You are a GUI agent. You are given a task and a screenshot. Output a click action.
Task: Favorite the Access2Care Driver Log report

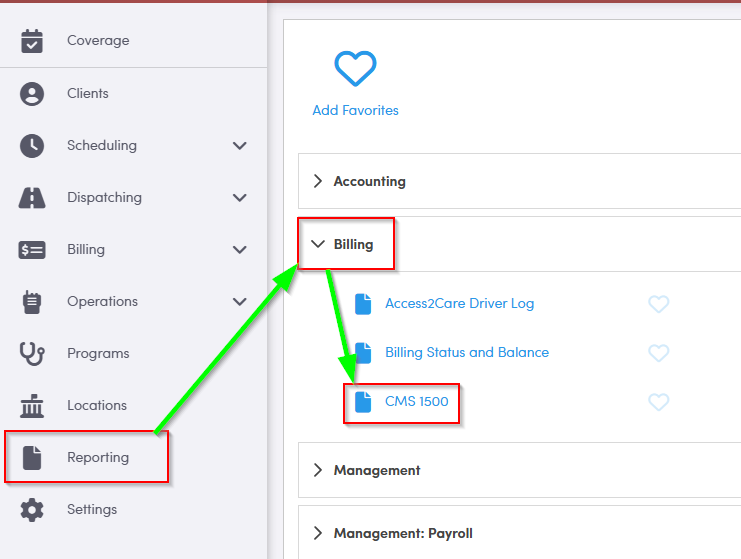coord(658,304)
